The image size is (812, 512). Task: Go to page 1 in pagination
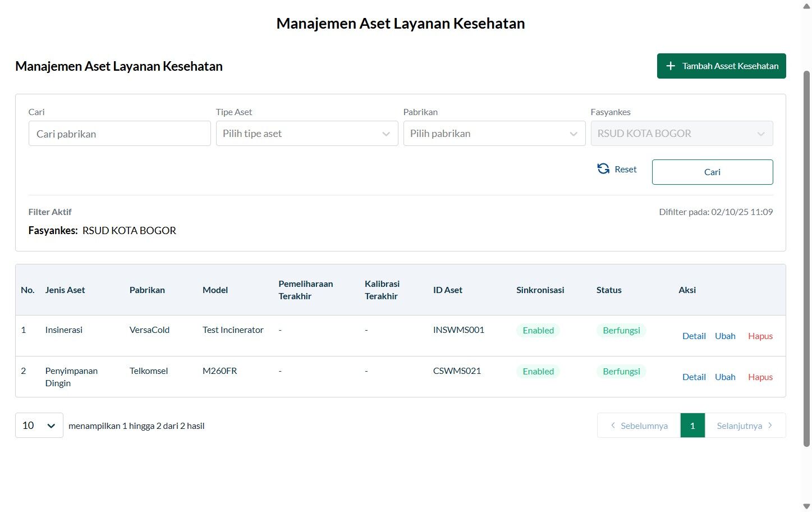pyautogui.click(x=692, y=426)
